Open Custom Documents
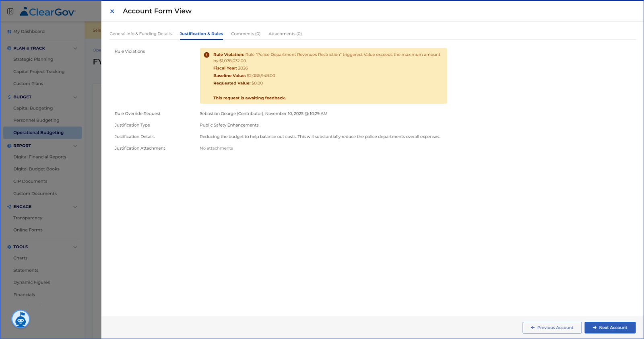Image resolution: width=644 pixels, height=339 pixels. coord(35,193)
